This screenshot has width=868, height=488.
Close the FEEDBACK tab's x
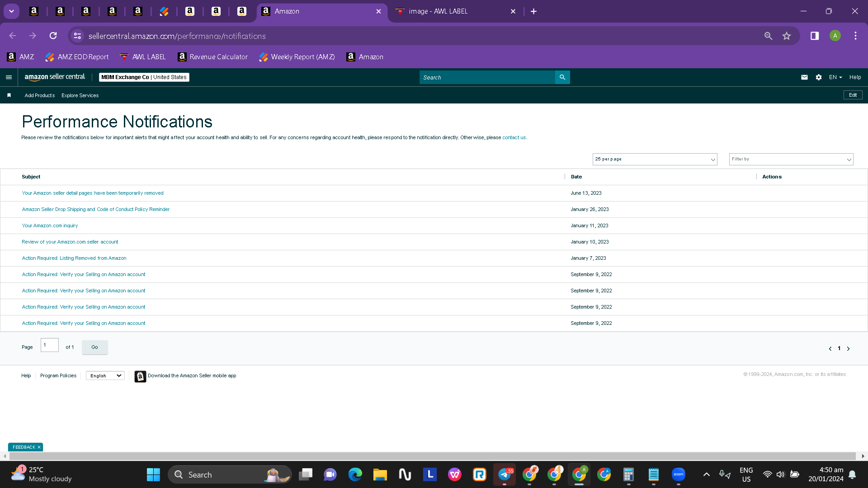pos(39,447)
